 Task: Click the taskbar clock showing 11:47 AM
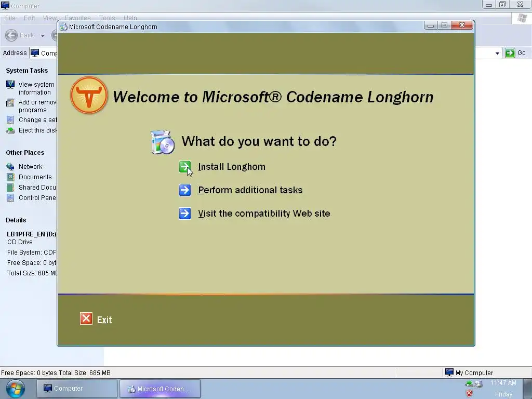(x=503, y=383)
